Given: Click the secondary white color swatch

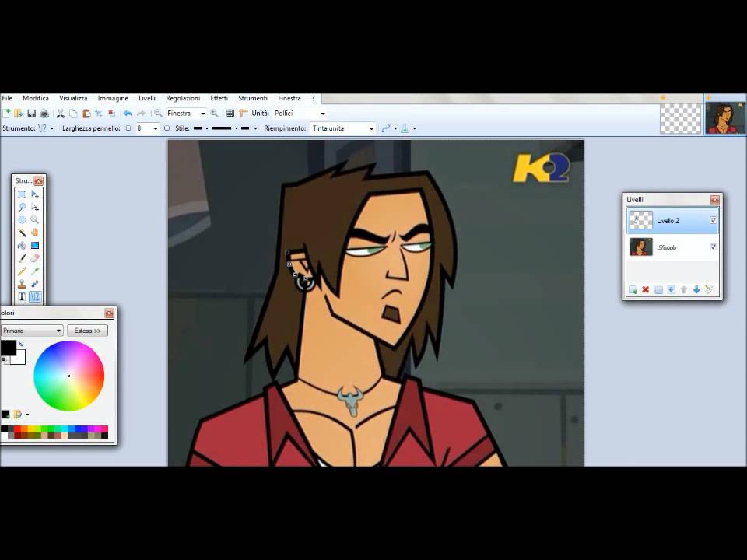Looking at the screenshot, I should tap(20, 358).
